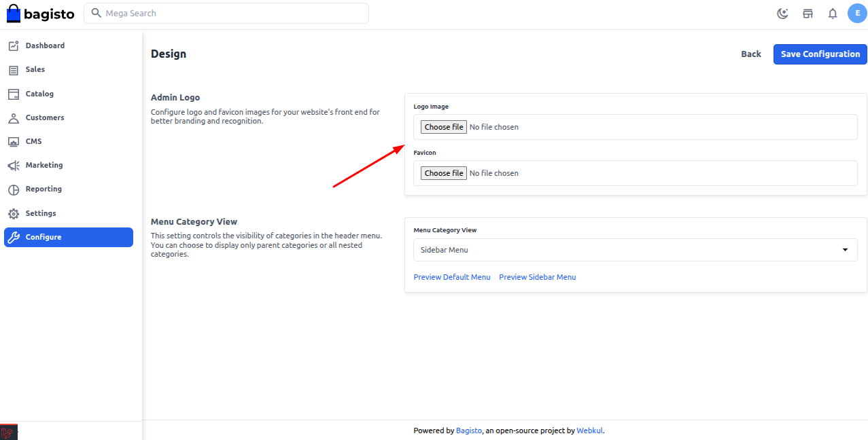The image size is (868, 440).
Task: Choose a file for Favicon
Action: pyautogui.click(x=444, y=173)
